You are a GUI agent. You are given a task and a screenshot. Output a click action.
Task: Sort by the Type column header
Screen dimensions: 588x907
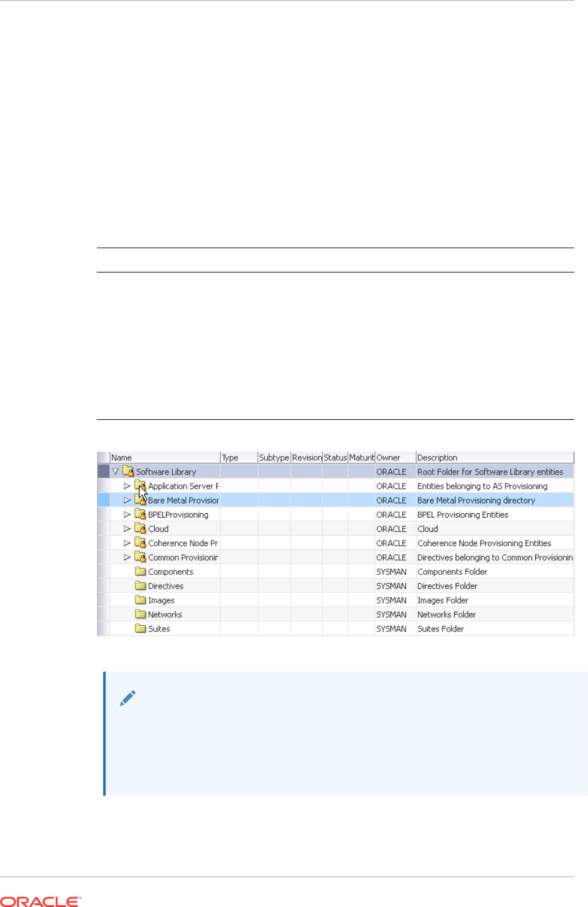pyautogui.click(x=239, y=458)
